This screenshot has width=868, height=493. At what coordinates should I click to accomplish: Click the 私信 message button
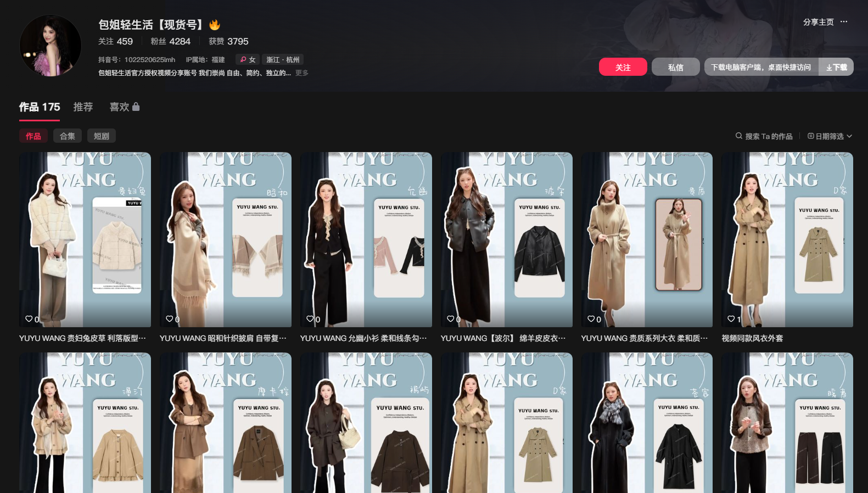tap(676, 67)
